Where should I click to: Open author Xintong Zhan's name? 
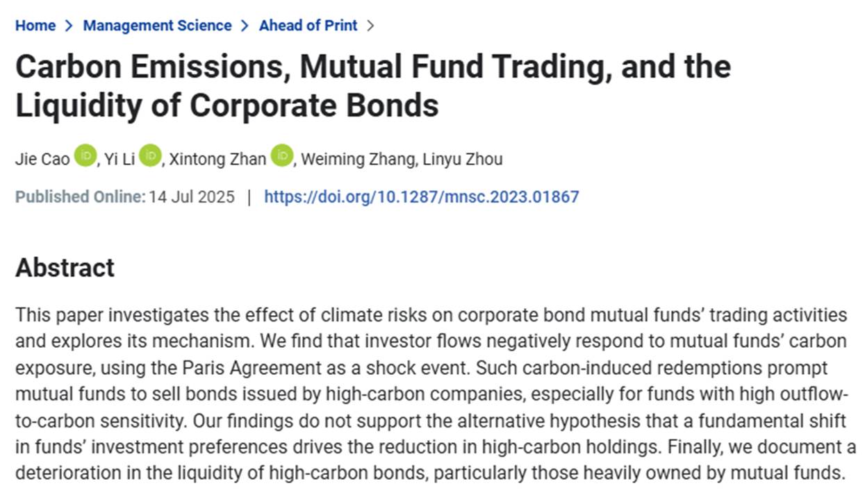click(218, 160)
